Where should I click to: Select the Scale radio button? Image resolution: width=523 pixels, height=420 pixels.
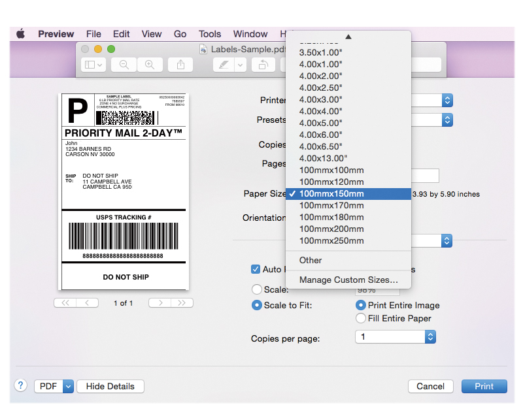256,289
